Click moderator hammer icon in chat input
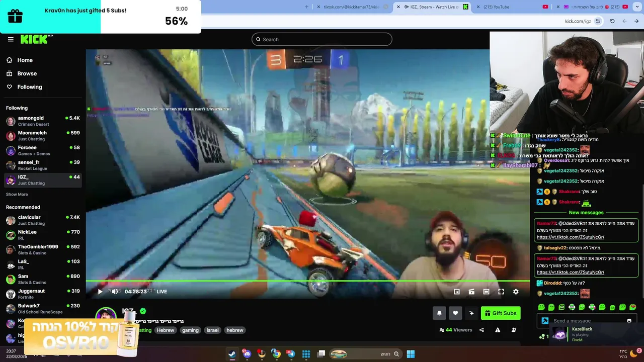This screenshot has height=362, width=644. (x=545, y=321)
